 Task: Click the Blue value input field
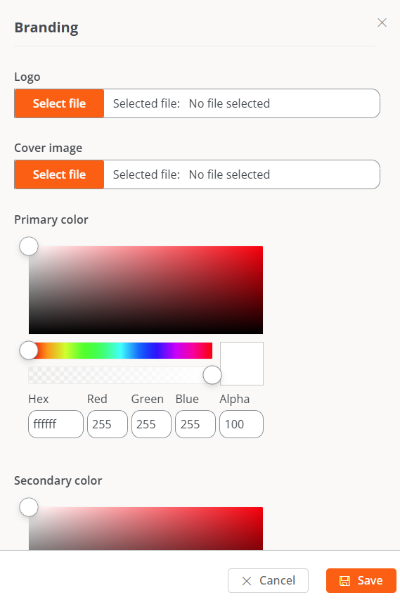coord(195,424)
